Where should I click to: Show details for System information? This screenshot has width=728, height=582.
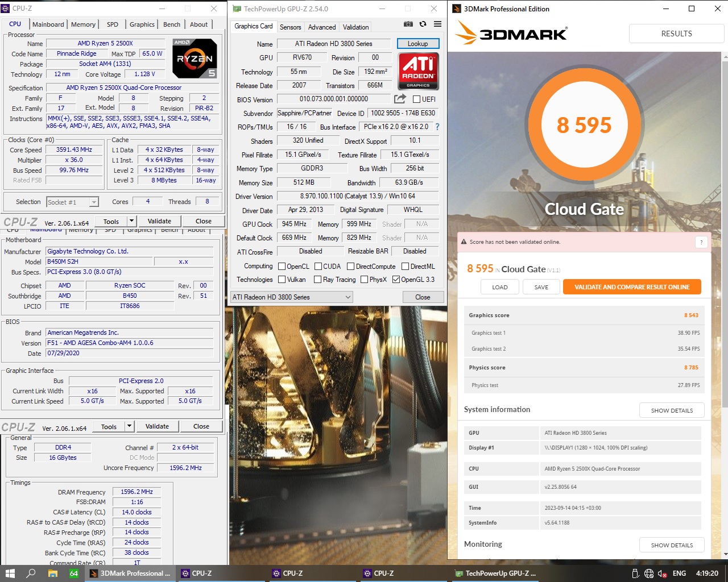(672, 410)
